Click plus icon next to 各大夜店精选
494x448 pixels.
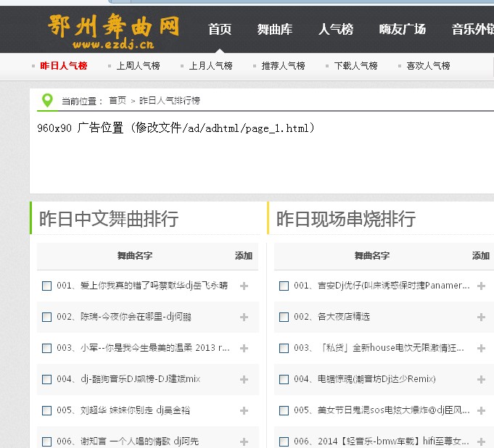(x=481, y=318)
